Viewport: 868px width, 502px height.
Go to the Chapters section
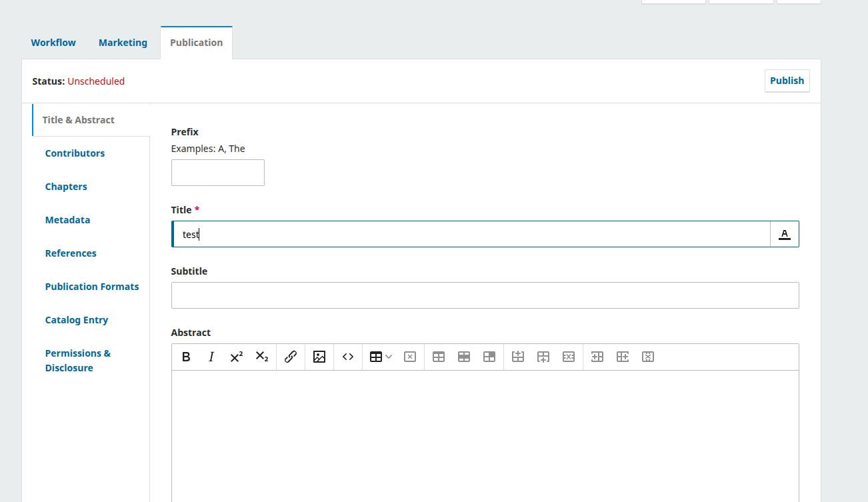pos(66,187)
